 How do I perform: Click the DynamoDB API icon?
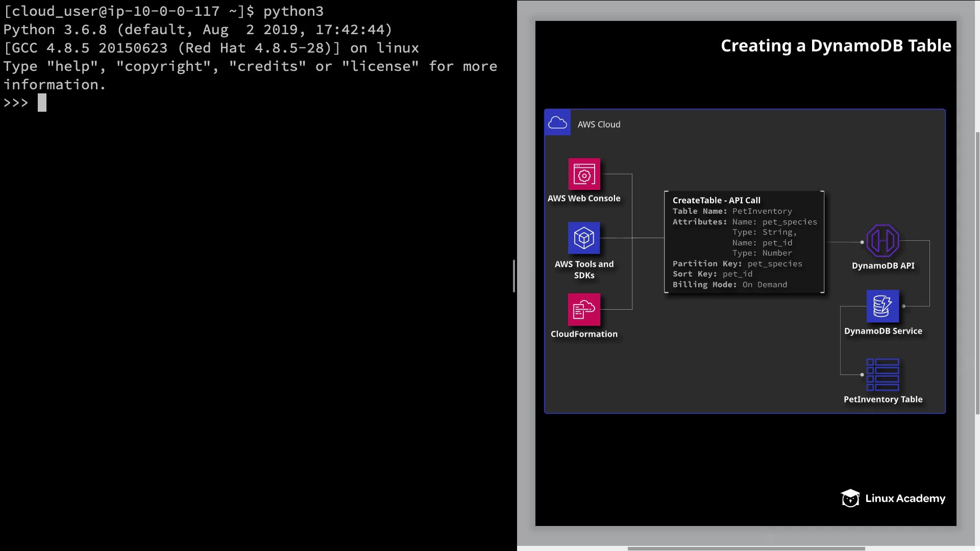883,241
